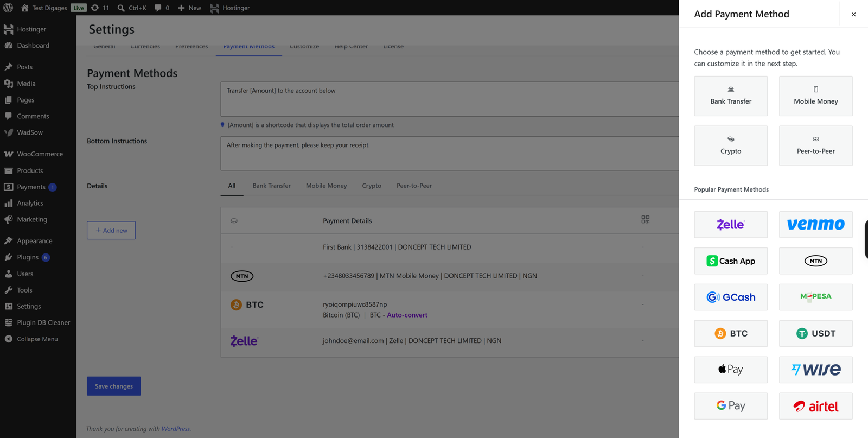
Task: Open WadSow in the sidebar
Action: (x=38, y=132)
